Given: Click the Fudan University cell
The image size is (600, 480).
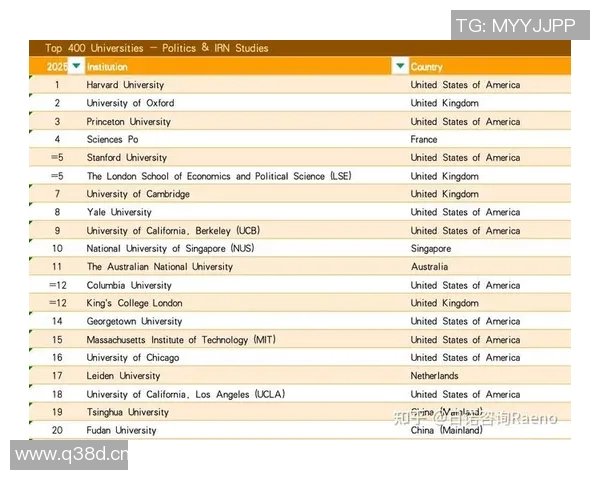Looking at the screenshot, I should point(121,430).
